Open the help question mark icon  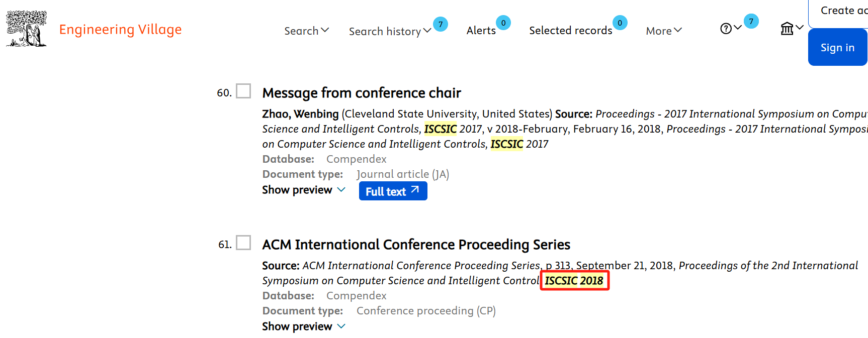point(726,29)
